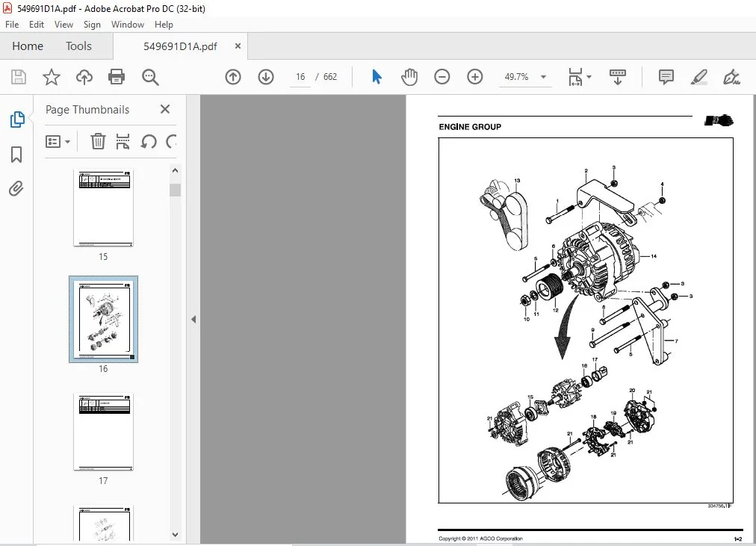Rotate page clockwise

click(171, 142)
